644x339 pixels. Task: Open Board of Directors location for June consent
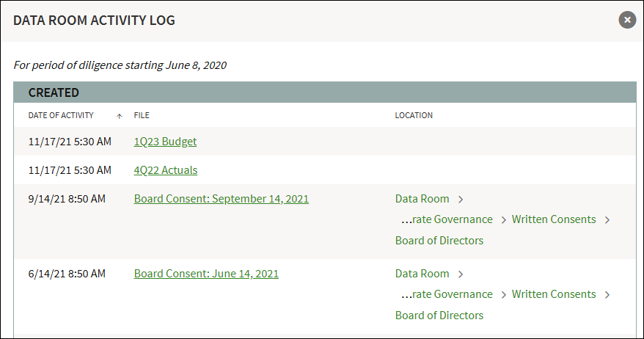(x=439, y=316)
